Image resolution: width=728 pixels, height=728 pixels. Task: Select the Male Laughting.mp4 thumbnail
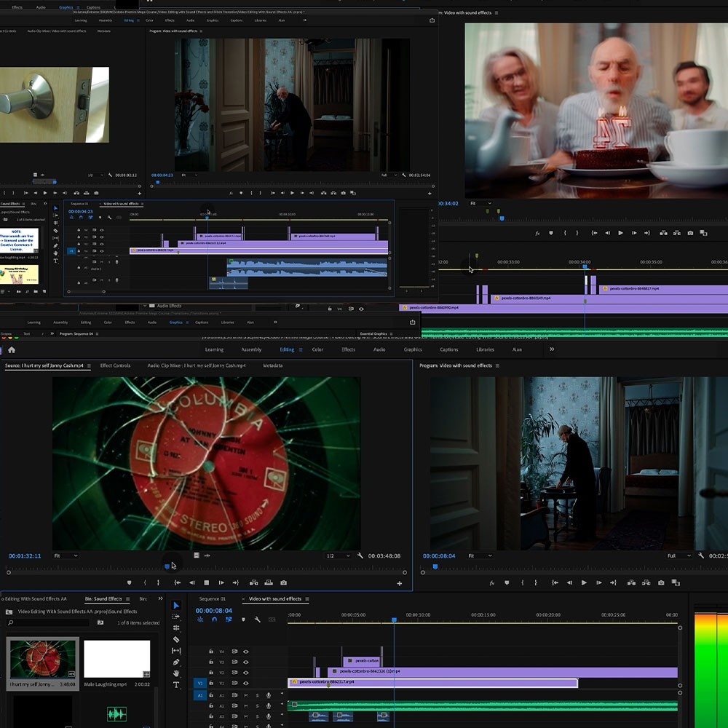[x=116, y=659]
